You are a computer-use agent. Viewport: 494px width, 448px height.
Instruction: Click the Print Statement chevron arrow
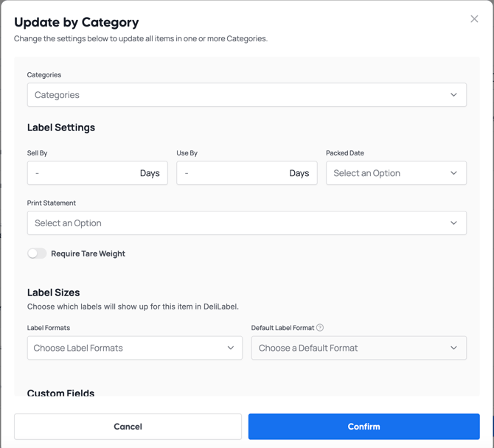453,223
